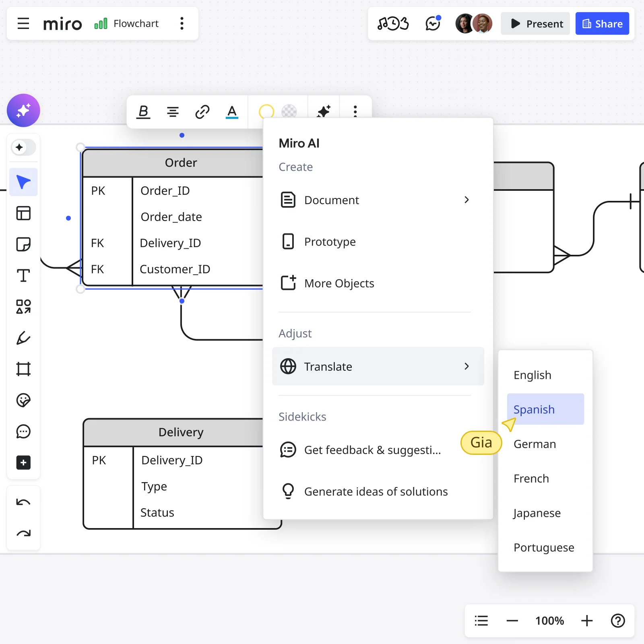This screenshot has height=644, width=644.
Task: Select the sticky note tool
Action: (x=23, y=244)
